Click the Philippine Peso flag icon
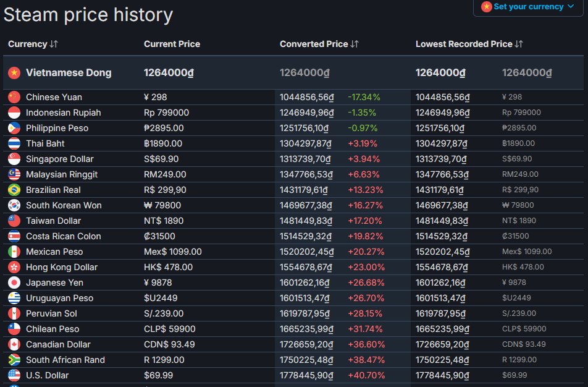 pyautogui.click(x=14, y=128)
